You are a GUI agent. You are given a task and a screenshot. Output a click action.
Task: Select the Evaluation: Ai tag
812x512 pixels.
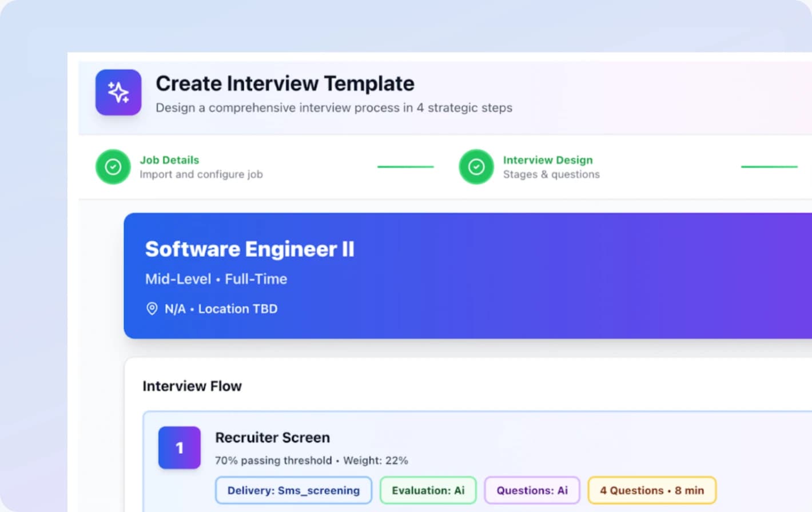(428, 490)
